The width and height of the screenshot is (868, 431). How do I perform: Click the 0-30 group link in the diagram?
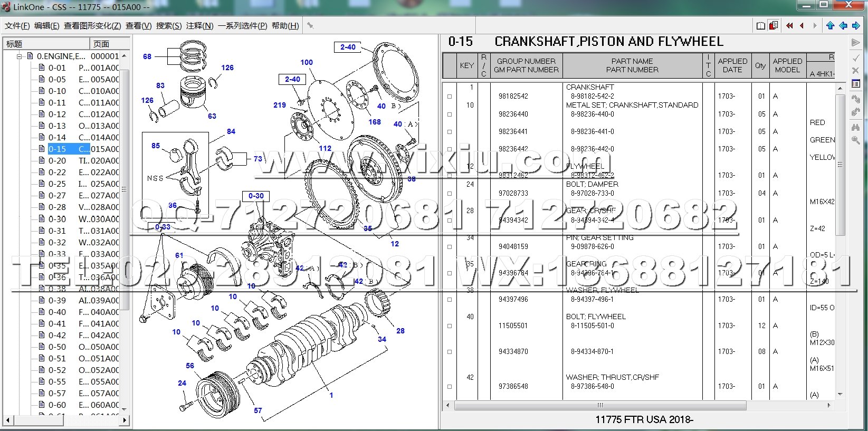click(x=256, y=196)
